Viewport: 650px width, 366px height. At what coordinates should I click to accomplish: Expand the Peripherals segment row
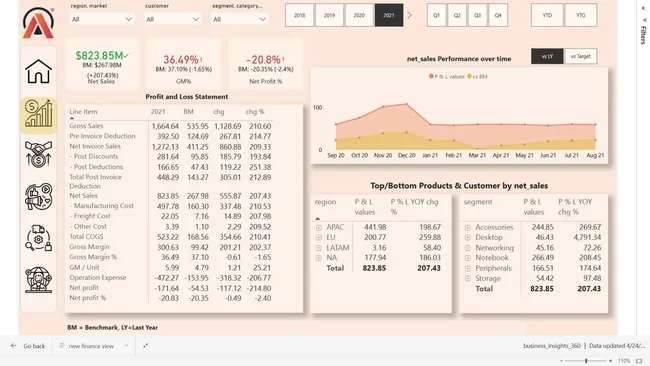(x=468, y=268)
